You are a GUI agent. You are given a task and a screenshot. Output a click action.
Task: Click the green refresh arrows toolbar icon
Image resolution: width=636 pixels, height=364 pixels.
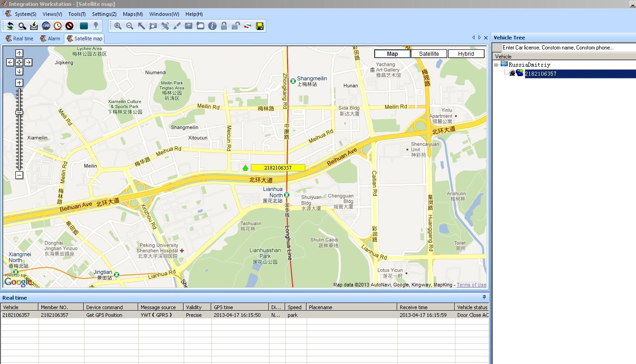tap(10, 26)
